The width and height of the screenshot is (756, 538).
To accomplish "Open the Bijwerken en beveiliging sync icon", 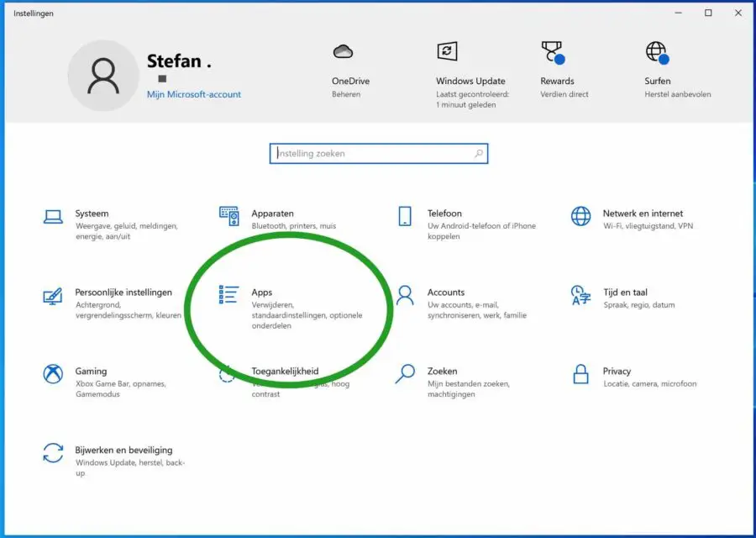I will click(53, 453).
